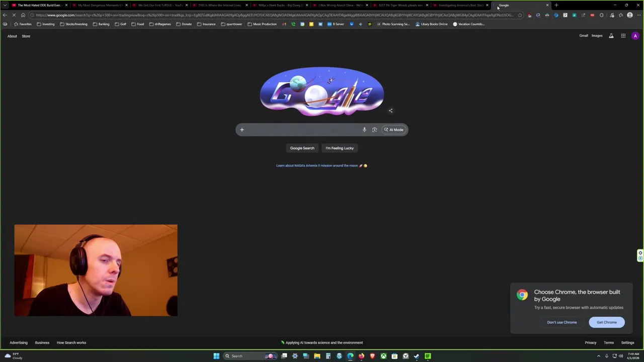Click I'm Feeling Lucky button
644x362 pixels.
(x=340, y=148)
